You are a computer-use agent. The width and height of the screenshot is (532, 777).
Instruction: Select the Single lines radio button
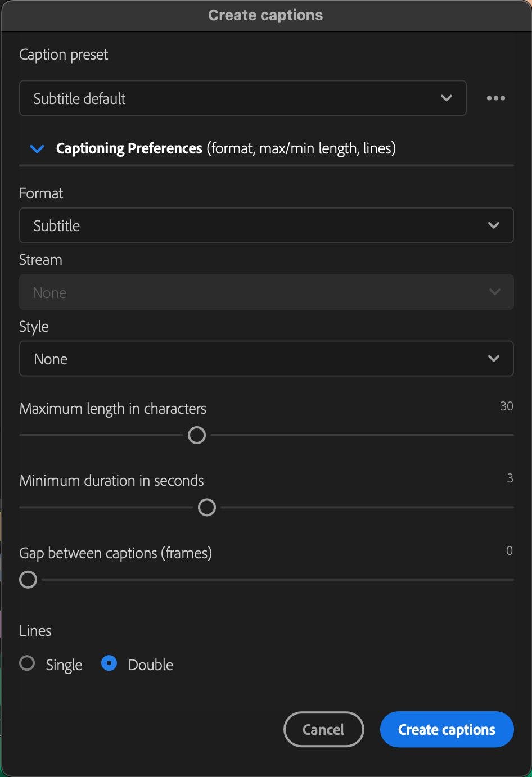[27, 663]
